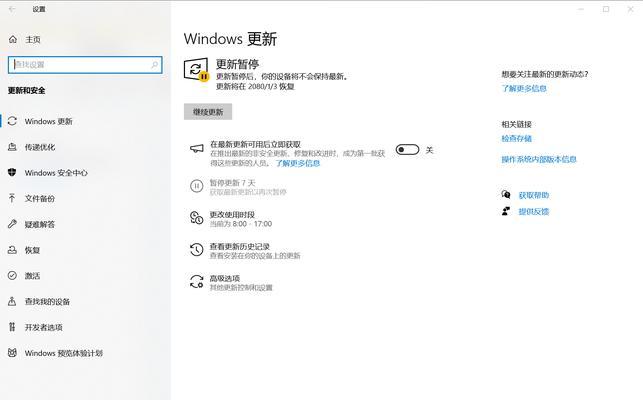Image resolution: width=643 pixels, height=400 pixels.
Task: Select 疑难解答 in the sidebar
Action: [85, 224]
